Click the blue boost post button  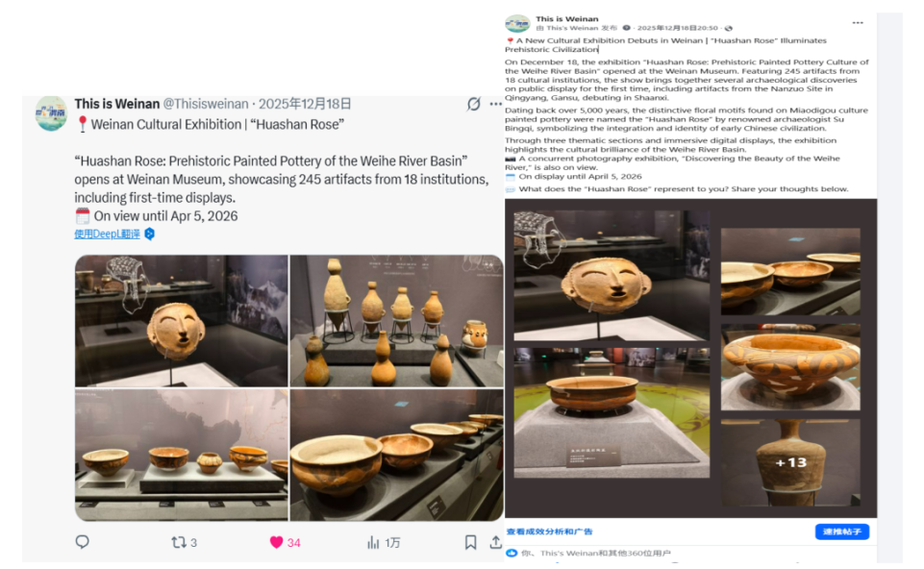(x=842, y=532)
